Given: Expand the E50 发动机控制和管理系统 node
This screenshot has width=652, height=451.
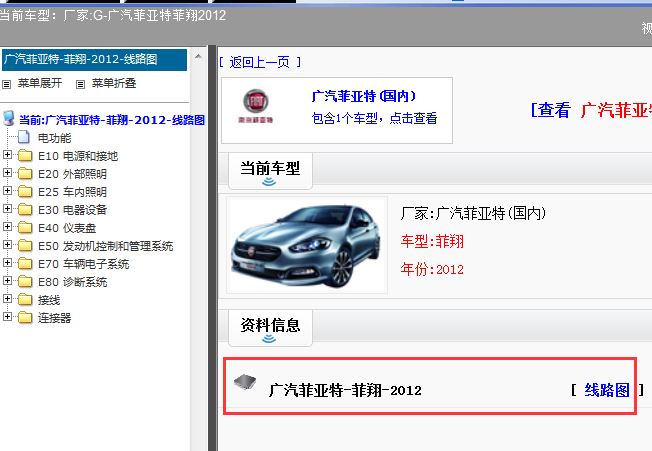Looking at the screenshot, I should point(7,244).
